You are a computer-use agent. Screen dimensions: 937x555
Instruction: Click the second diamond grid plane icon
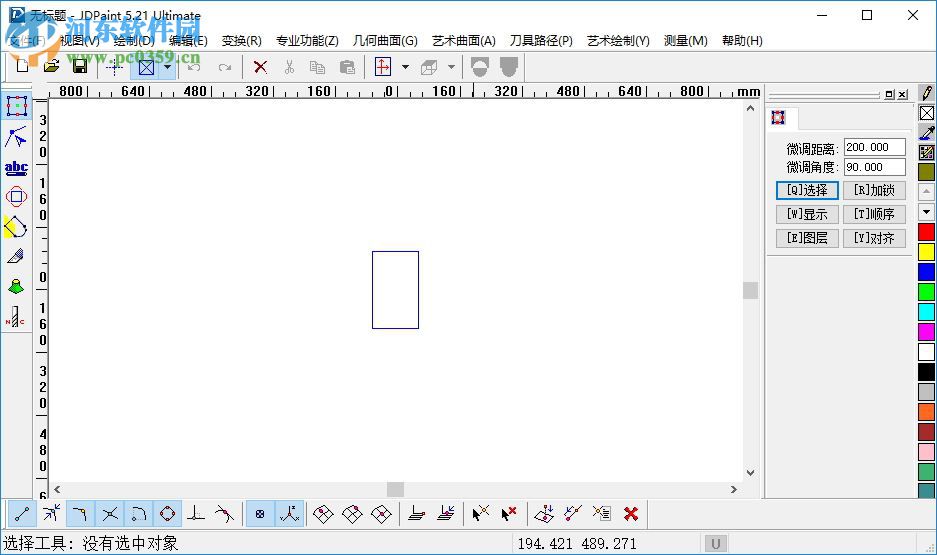(x=353, y=514)
